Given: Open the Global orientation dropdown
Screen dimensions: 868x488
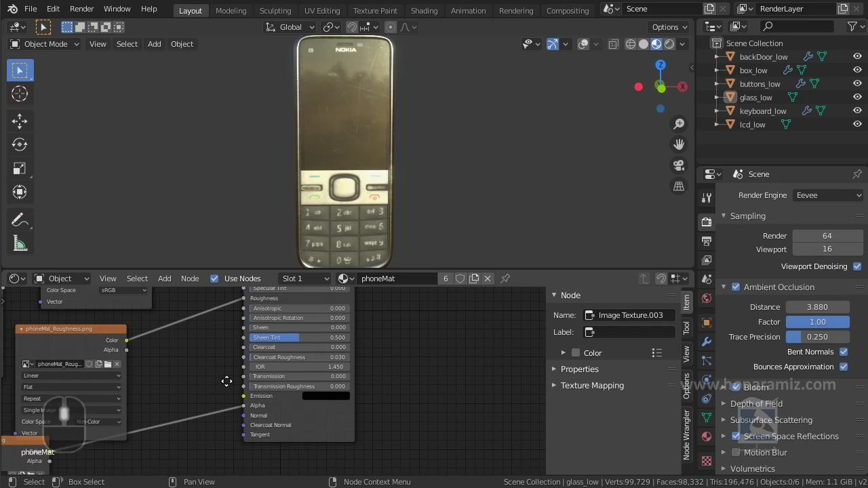Looking at the screenshot, I should tap(290, 27).
